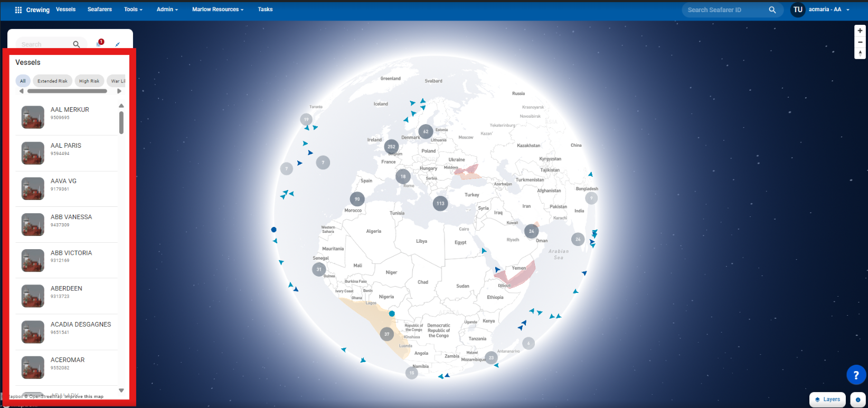
Task: Click the TU user avatar
Action: [x=798, y=10]
